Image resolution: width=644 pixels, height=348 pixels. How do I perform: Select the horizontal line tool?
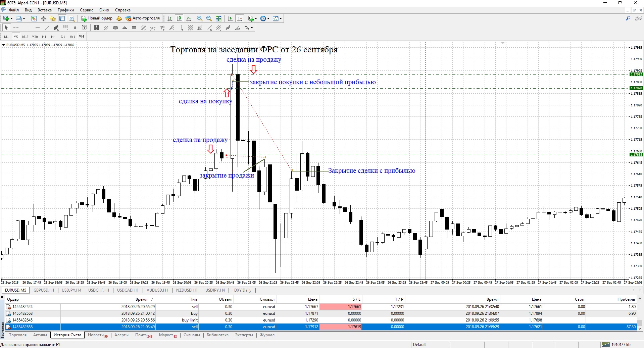[x=37, y=28]
